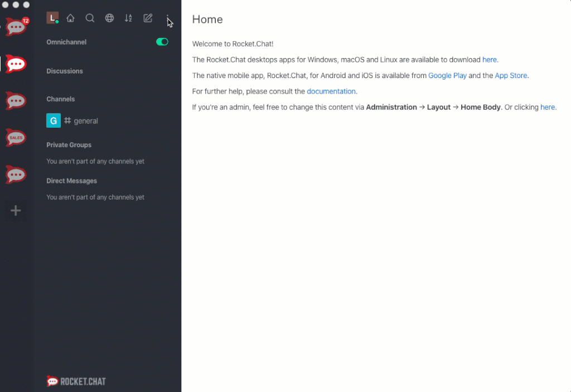Click the macOS minimize window button
Image resolution: width=571 pixels, height=392 pixels.
(16, 4)
